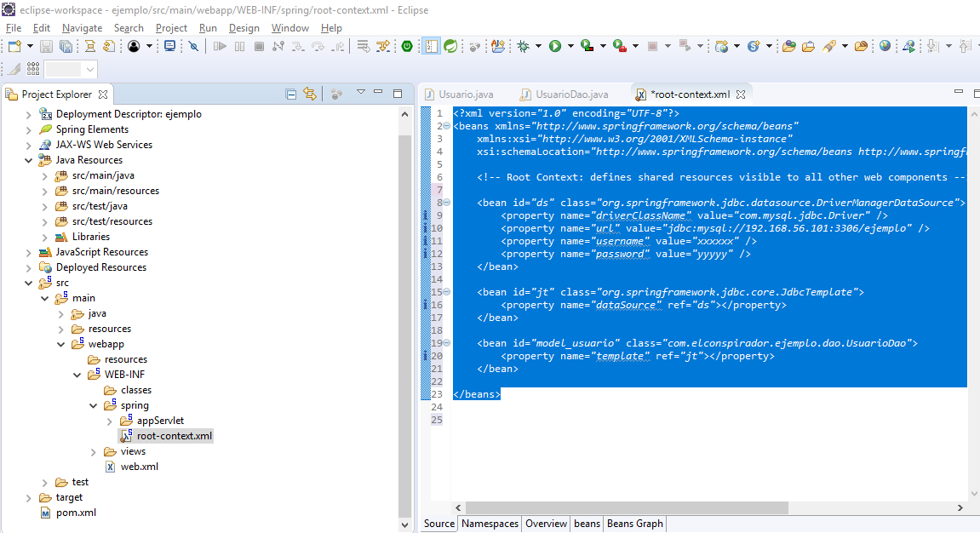The height and width of the screenshot is (533, 980).
Task: Click the editor scroll right arrow
Action: click(960, 508)
